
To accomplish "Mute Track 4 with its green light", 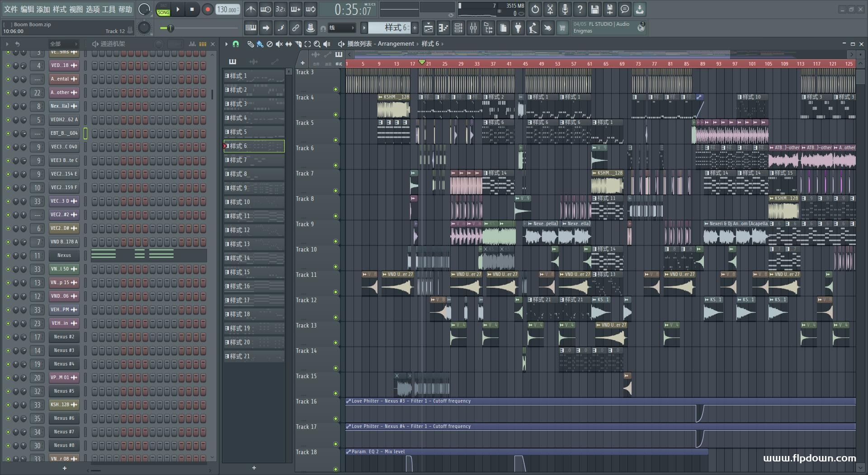I will pyautogui.click(x=335, y=115).
